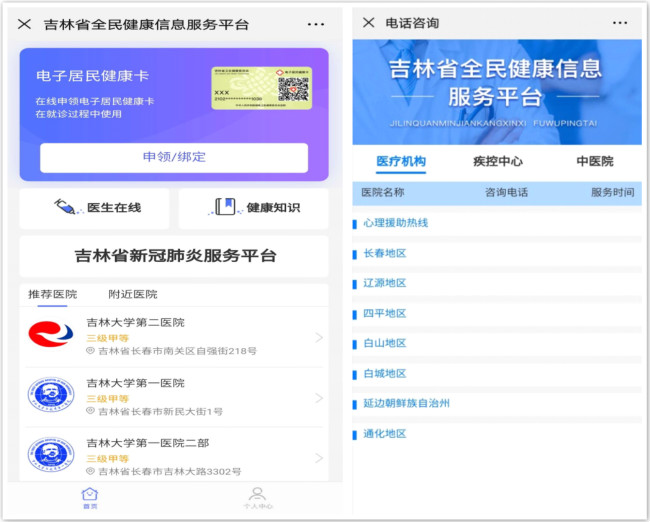Click 吉林大学第一医院 blue emblem logo
This screenshot has width=650, height=522.
pyautogui.click(x=51, y=394)
